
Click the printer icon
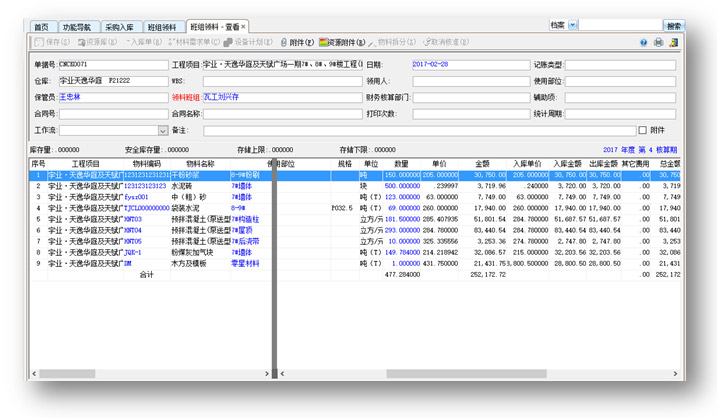(658, 43)
